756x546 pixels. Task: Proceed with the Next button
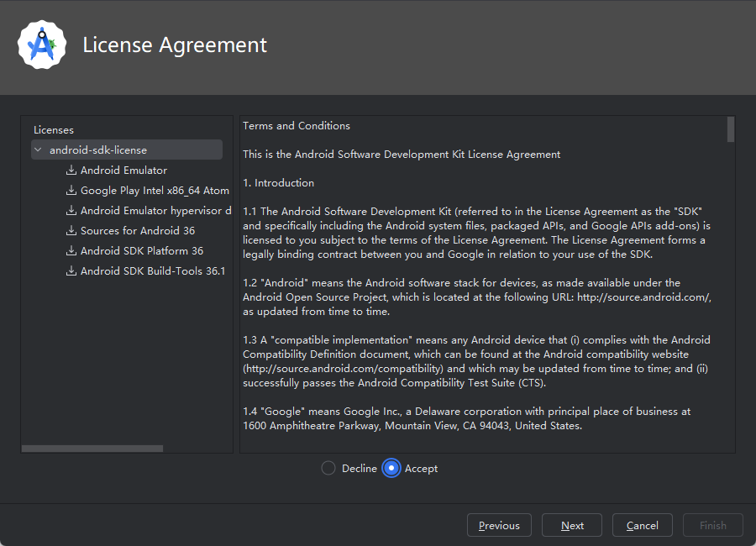[x=572, y=525]
